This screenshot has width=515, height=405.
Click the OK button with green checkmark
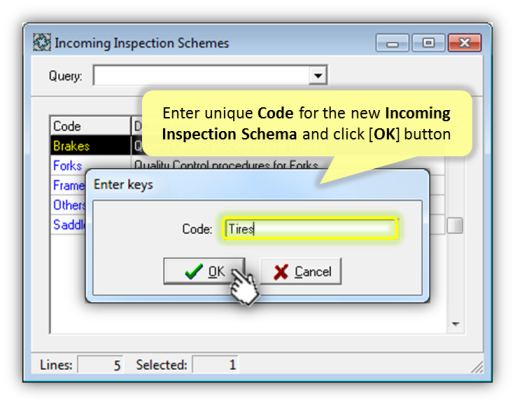204,271
